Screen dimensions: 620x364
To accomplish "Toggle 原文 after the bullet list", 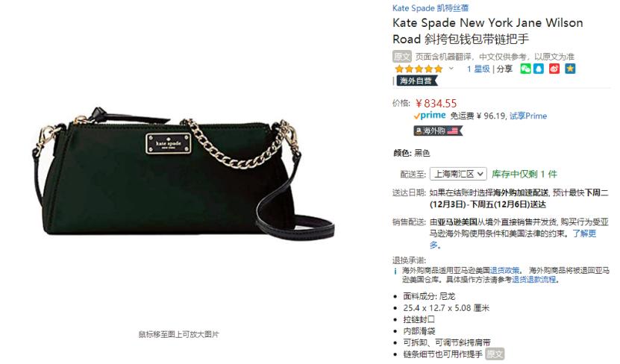I will (495, 354).
